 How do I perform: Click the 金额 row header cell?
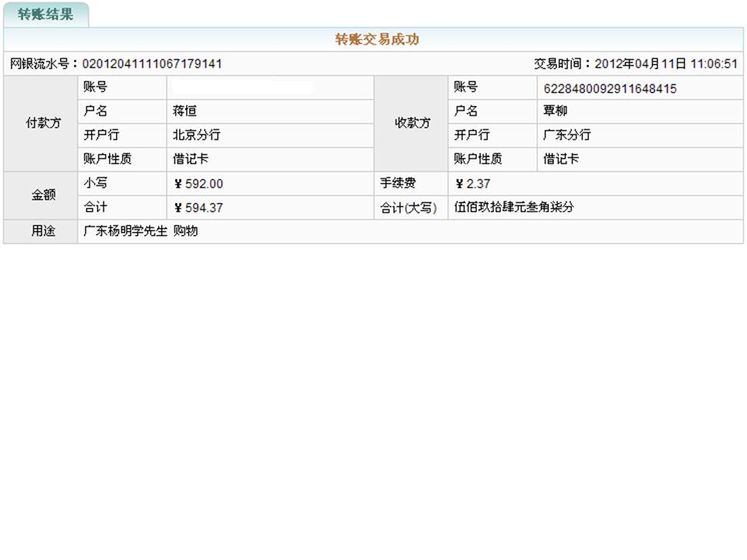point(40,195)
